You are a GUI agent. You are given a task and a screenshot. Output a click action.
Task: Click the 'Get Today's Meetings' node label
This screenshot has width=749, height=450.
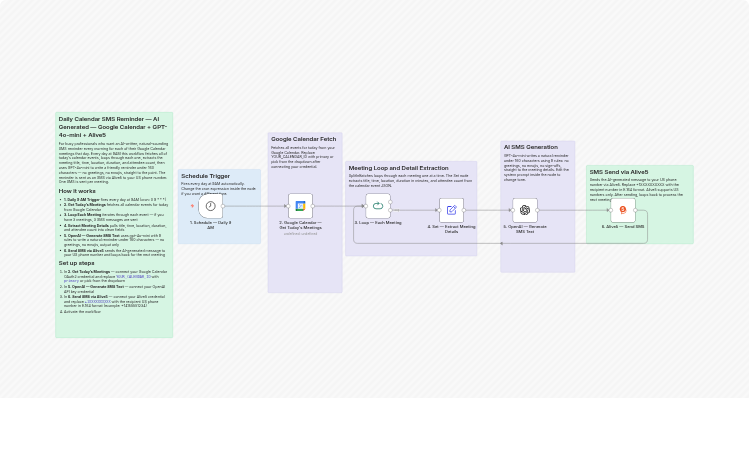(x=300, y=228)
